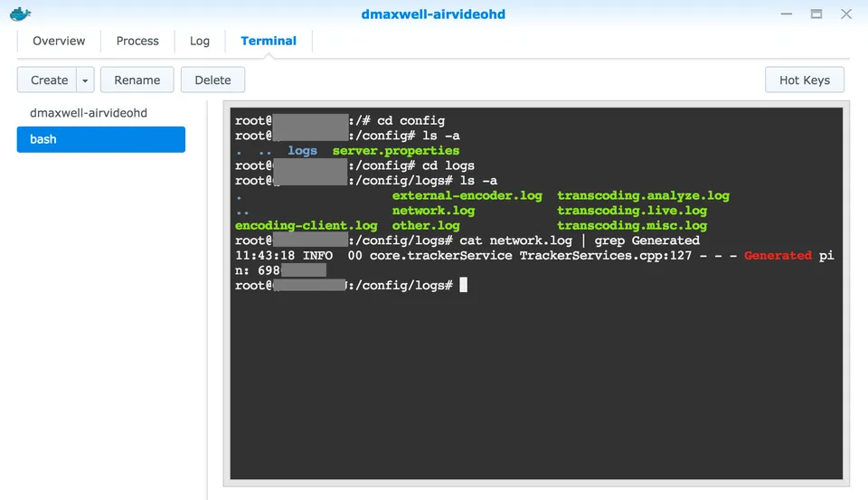
Task: Click other.log file name
Action: click(x=426, y=225)
